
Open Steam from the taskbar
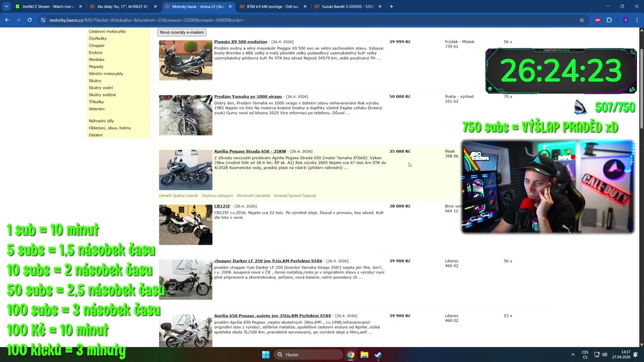378,354
